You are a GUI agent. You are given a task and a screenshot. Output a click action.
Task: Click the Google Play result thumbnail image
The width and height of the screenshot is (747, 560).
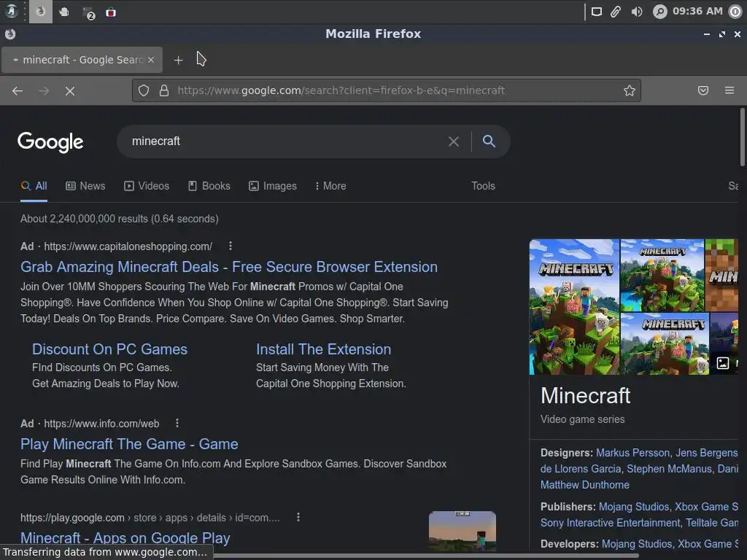pyautogui.click(x=462, y=531)
